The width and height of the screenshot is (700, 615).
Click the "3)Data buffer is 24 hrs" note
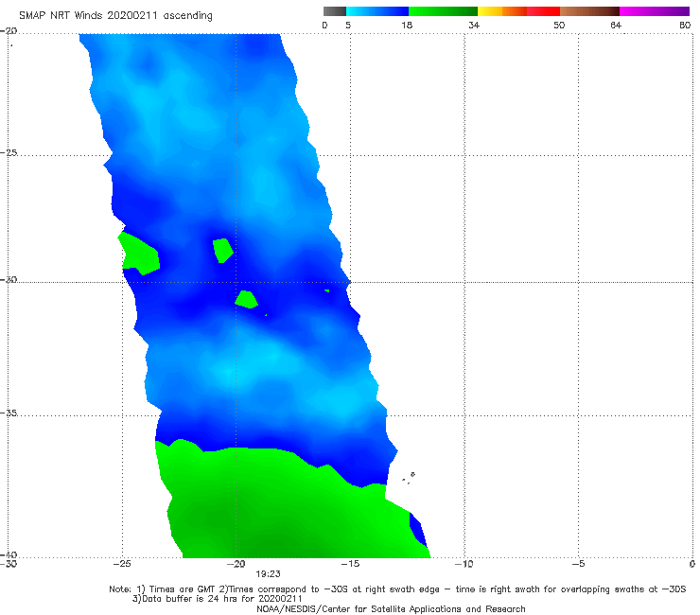click(218, 599)
